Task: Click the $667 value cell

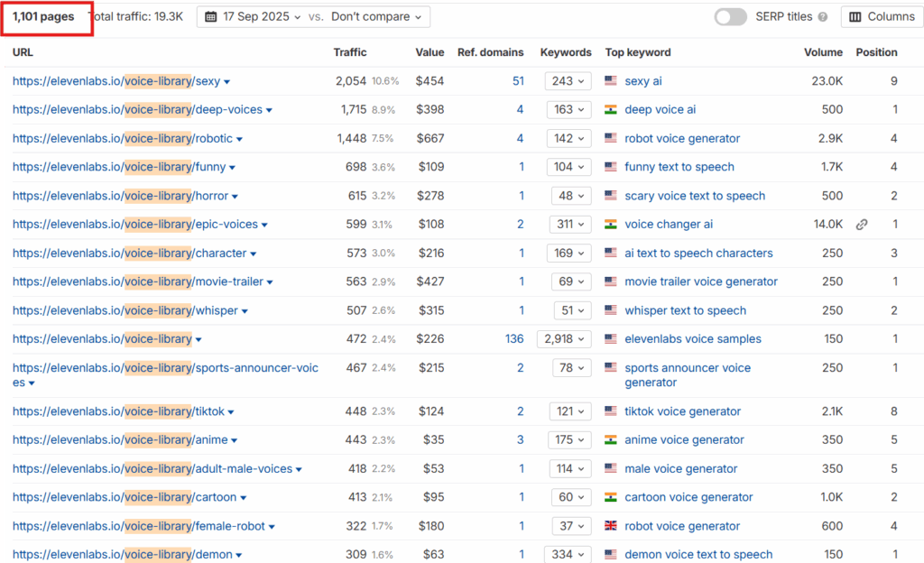Action: [x=430, y=138]
